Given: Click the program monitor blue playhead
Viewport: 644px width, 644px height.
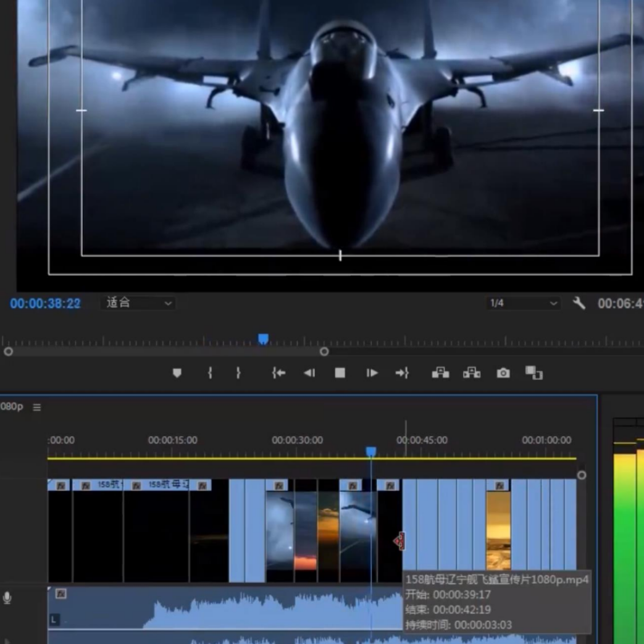Looking at the screenshot, I should (x=263, y=339).
